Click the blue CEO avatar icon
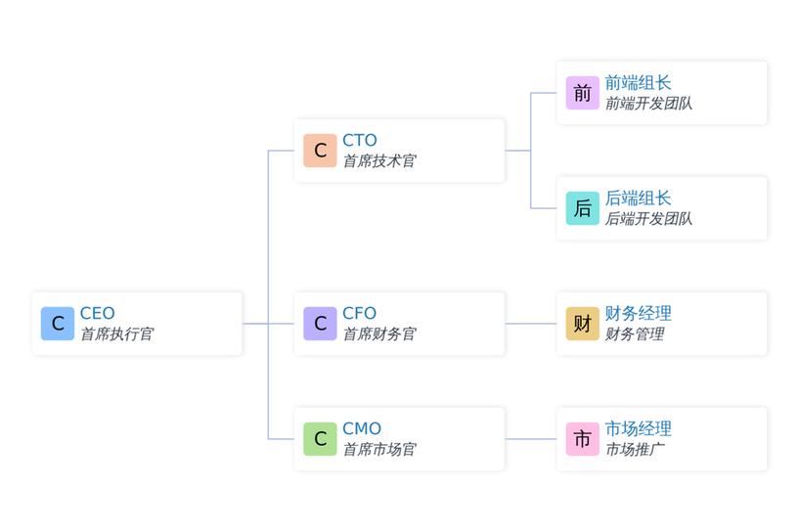799x532 pixels. 58,324
